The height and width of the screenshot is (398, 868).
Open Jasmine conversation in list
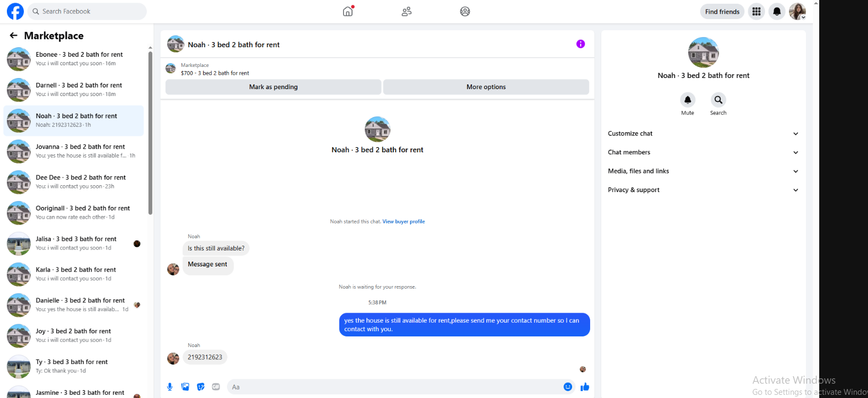tap(74, 392)
